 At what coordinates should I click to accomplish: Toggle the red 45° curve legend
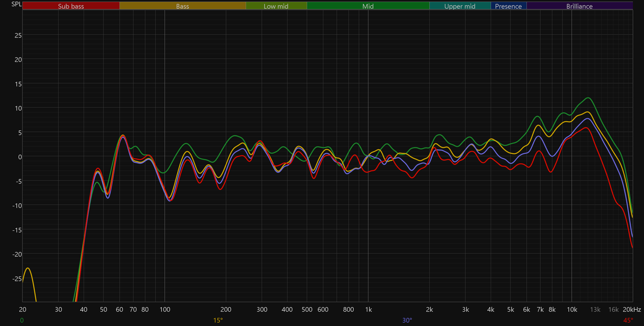click(x=628, y=320)
